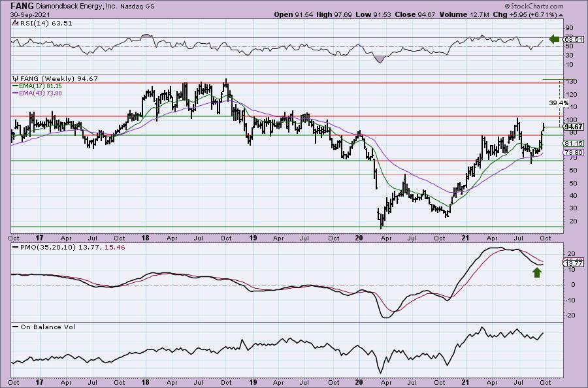
Task: Click the boxed 94.67 price tag on the right axis
Action: pyautogui.click(x=574, y=127)
